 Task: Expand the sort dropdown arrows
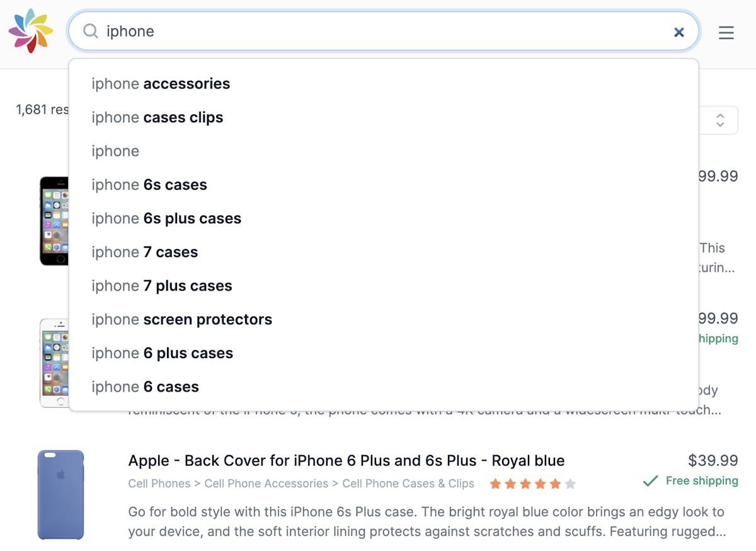(x=720, y=120)
